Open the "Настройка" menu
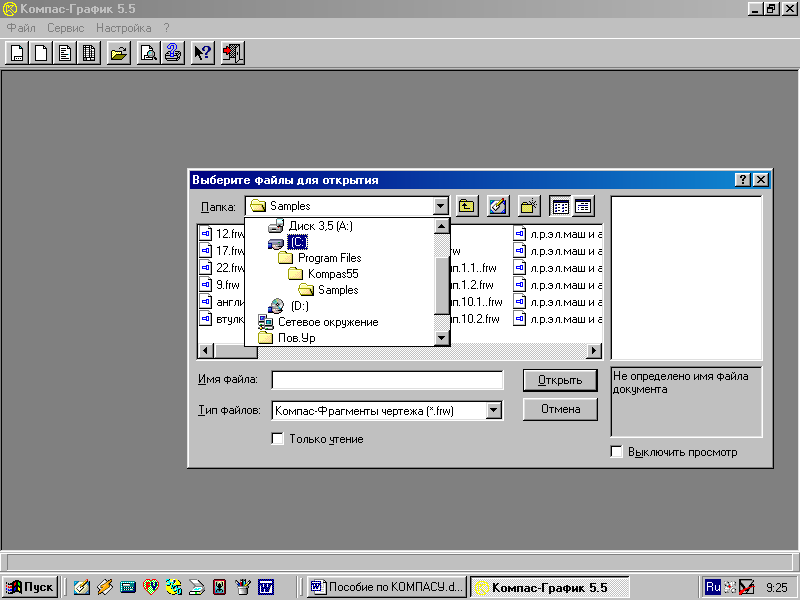The height and width of the screenshot is (600, 800). [123, 28]
